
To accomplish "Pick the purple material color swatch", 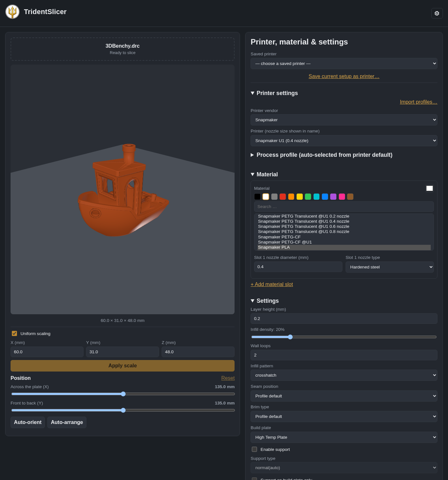I will 333,196.
